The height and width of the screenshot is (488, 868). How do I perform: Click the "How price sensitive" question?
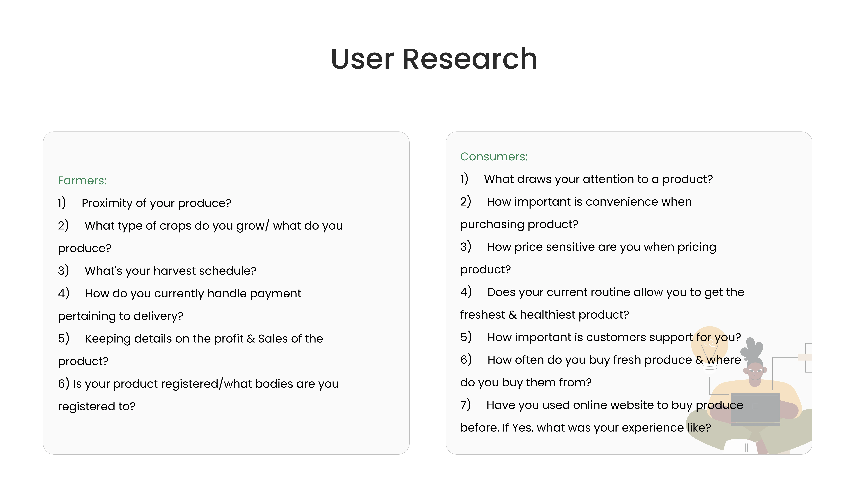[601, 247]
